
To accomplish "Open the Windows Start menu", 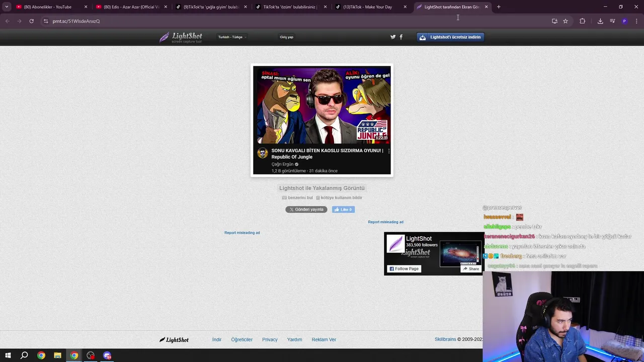I will pos(8,355).
